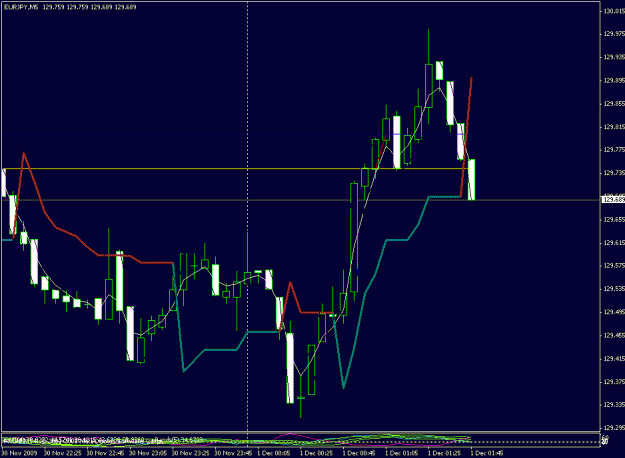This screenshot has height=458, width=625.
Task: Click the 129.535 scale value
Action: click(614, 289)
